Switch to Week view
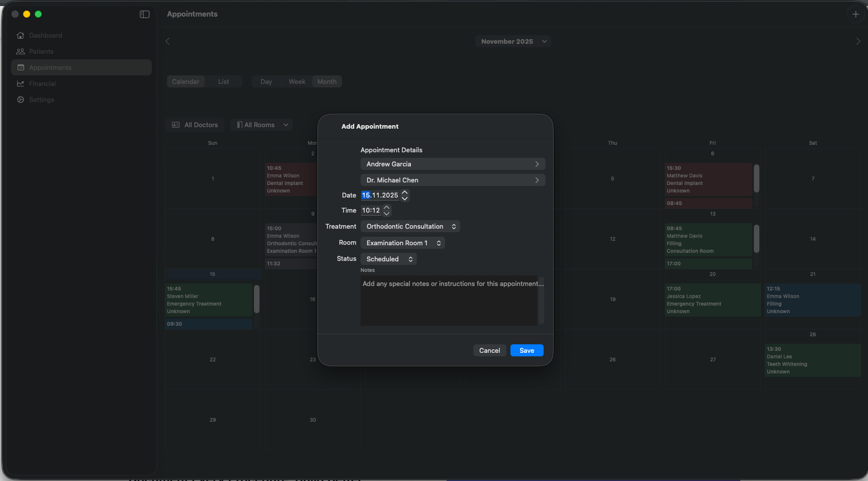Image resolution: width=868 pixels, height=481 pixels. click(x=297, y=81)
